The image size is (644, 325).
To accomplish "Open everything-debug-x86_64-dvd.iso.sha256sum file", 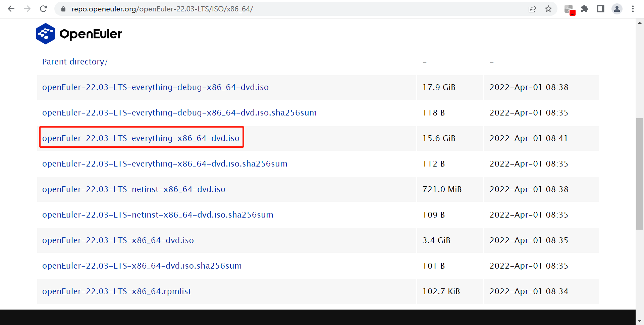I will pyautogui.click(x=179, y=113).
